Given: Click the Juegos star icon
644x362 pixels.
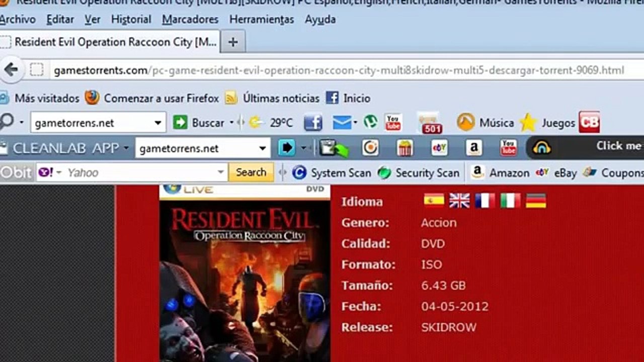Looking at the screenshot, I should [x=528, y=122].
